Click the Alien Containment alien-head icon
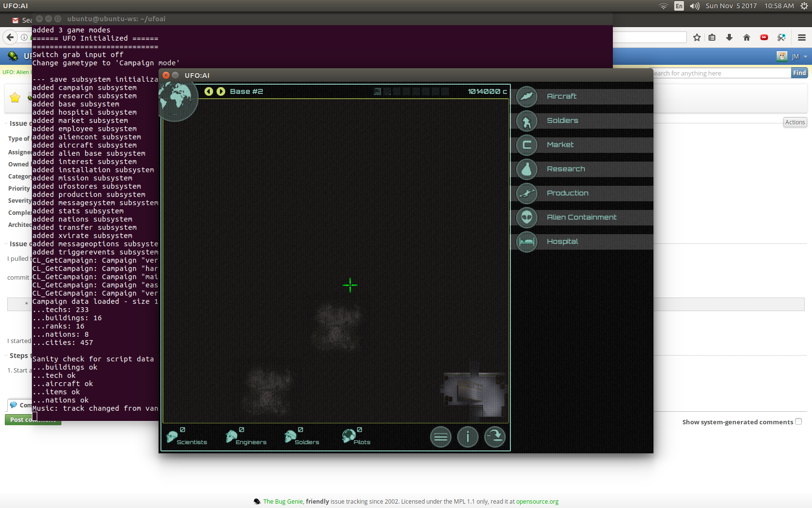Image resolution: width=812 pixels, height=508 pixels. (x=527, y=217)
